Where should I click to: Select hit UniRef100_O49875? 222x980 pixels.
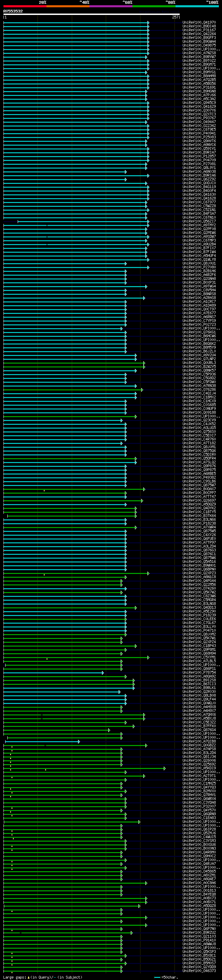199,45
